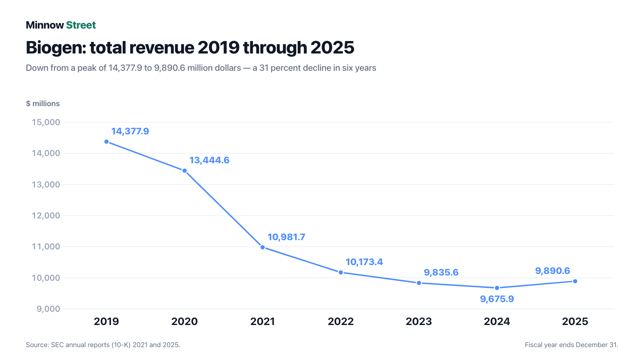The width and height of the screenshot is (644, 362).
Task: Click the 15,000 y-axis tick label
Action: coord(46,122)
